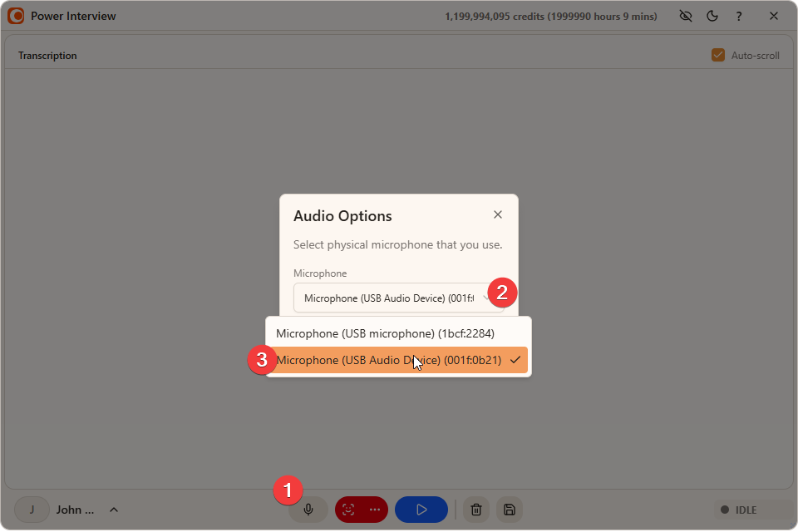This screenshot has height=532, width=798.
Task: Click the red face-scan button
Action: click(348, 510)
